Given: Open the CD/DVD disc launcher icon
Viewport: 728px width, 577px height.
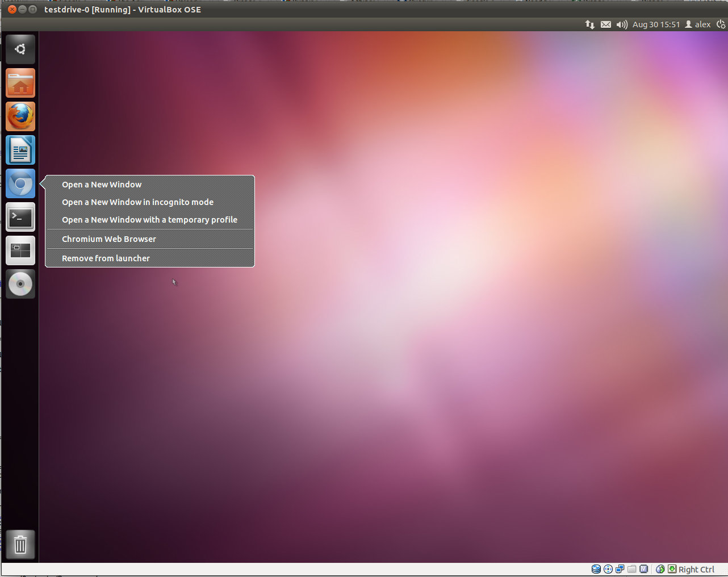Looking at the screenshot, I should coord(20,284).
